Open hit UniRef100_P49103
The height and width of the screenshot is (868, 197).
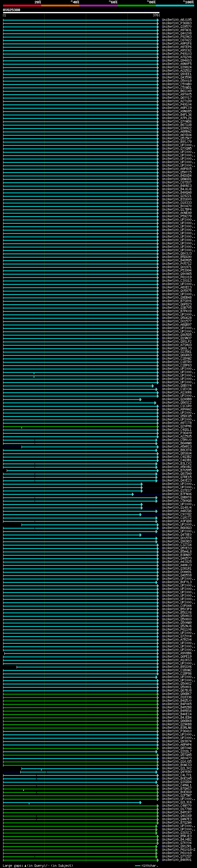tap(177, 54)
